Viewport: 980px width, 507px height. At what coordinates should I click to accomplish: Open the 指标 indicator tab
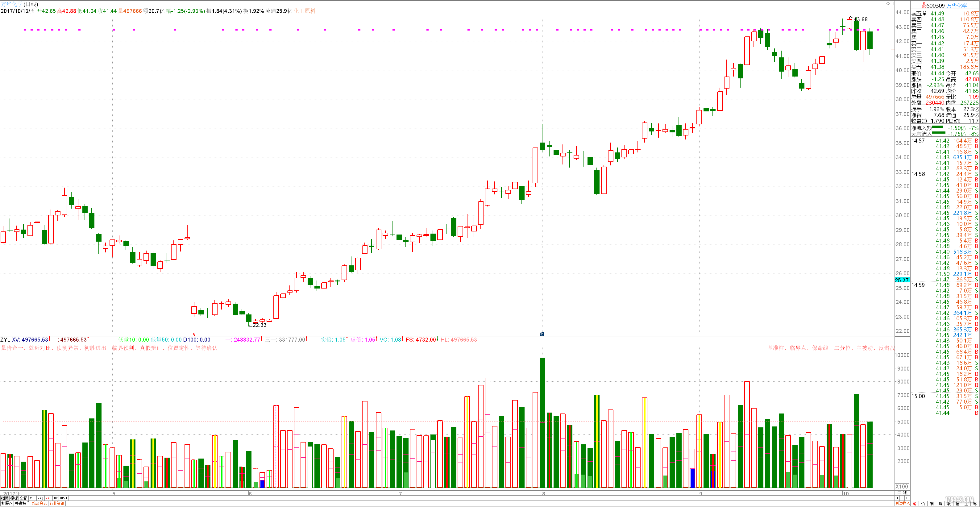(5, 498)
